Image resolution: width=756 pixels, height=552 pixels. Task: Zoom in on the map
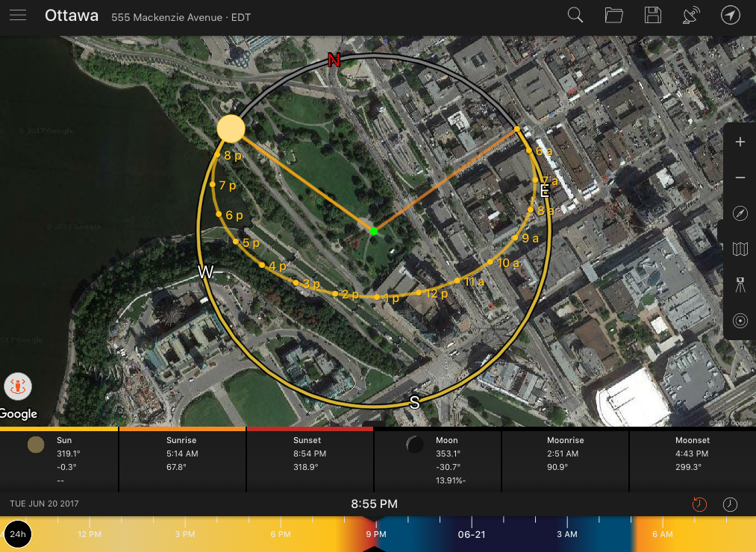tap(740, 142)
